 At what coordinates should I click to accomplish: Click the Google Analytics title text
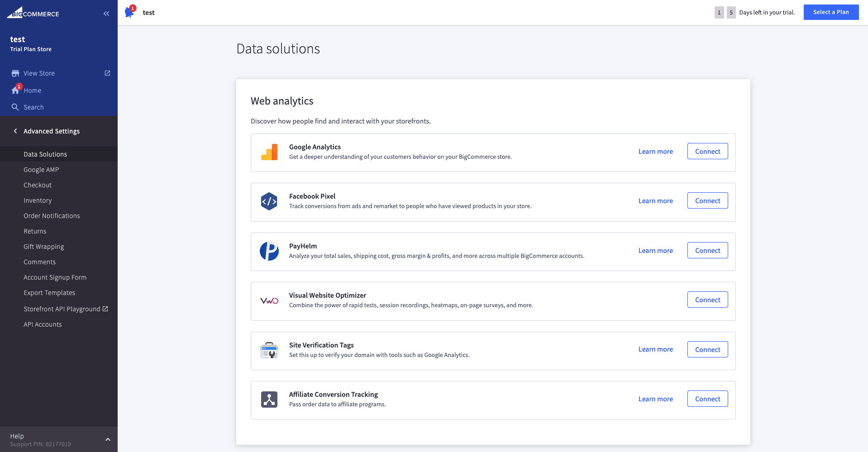click(315, 147)
